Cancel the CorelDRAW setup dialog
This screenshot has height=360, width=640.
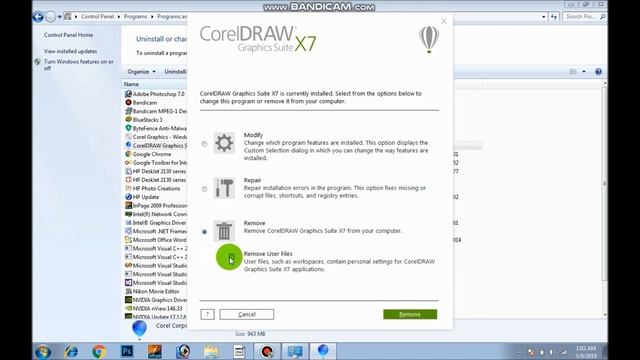[x=247, y=314]
